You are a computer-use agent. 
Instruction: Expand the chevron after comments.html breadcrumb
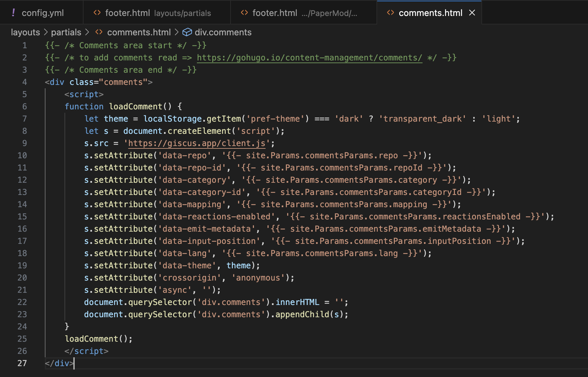coord(177,32)
